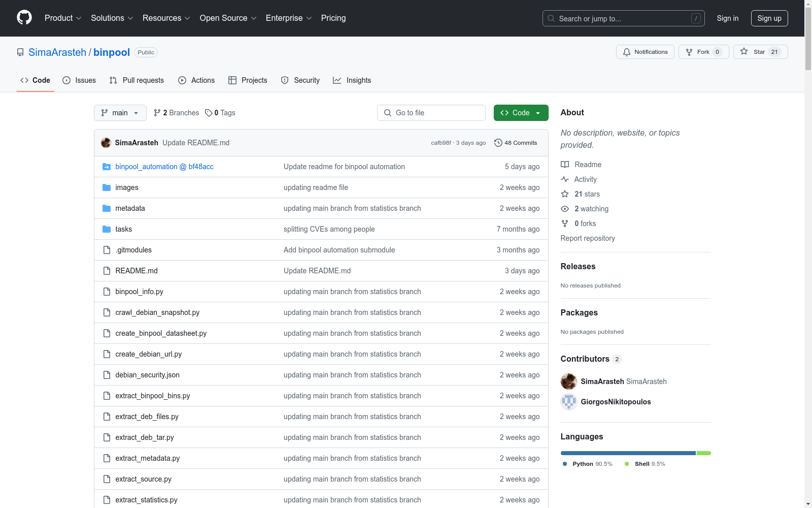The height and width of the screenshot is (508, 812).
Task: Focus the Search or jump to field
Action: coord(624,18)
